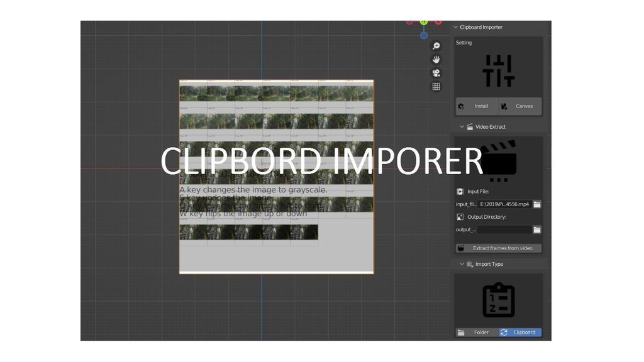Click the camera view icon in the viewport
The height and width of the screenshot is (362, 644).
tap(436, 73)
